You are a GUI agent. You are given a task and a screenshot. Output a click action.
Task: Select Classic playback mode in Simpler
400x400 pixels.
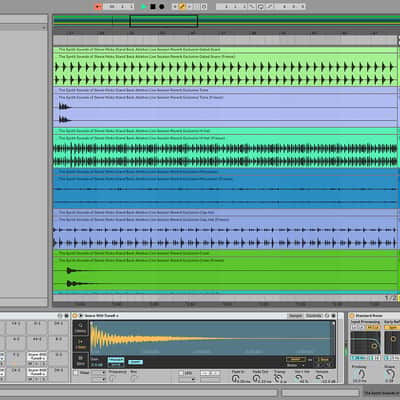click(x=80, y=328)
